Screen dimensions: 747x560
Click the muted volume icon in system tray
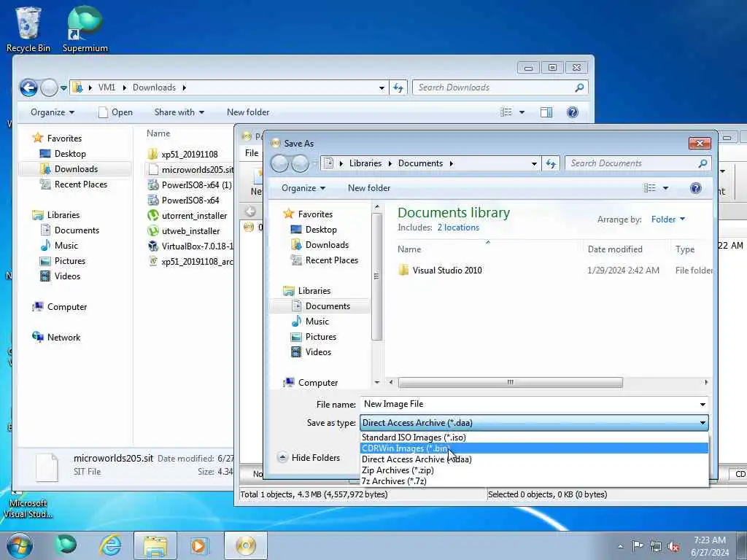tap(673, 546)
